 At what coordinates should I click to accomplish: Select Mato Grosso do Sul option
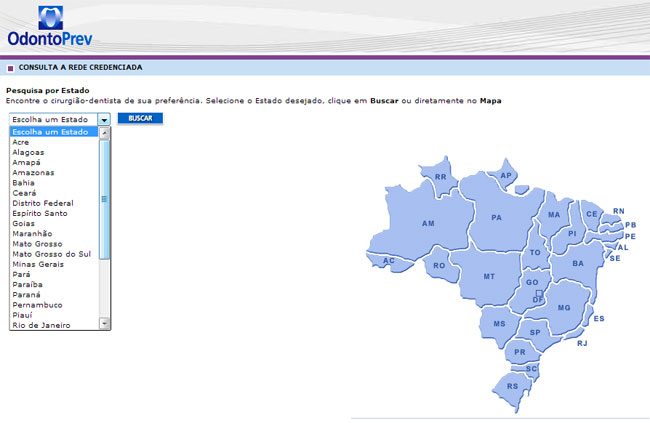click(54, 254)
